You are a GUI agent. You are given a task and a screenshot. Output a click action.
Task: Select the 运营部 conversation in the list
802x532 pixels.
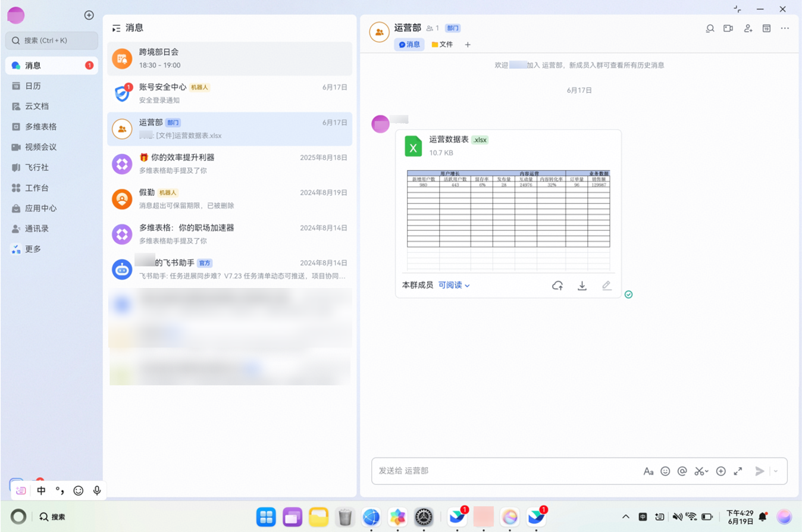tap(230, 129)
